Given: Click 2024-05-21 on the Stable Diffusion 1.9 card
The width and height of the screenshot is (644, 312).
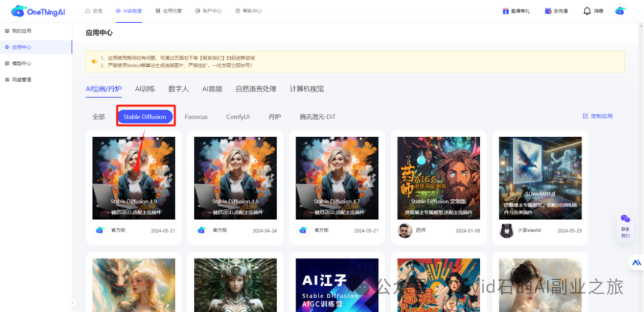Looking at the screenshot, I should 163,231.
